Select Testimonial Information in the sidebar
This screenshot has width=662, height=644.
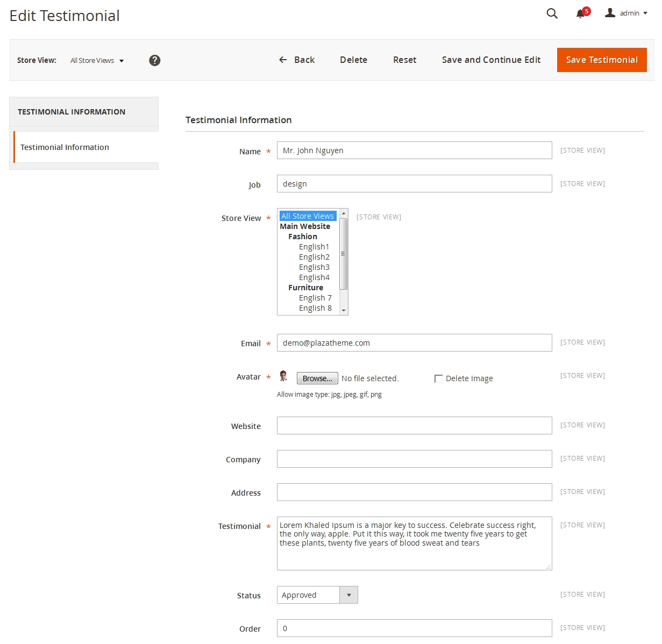point(64,147)
